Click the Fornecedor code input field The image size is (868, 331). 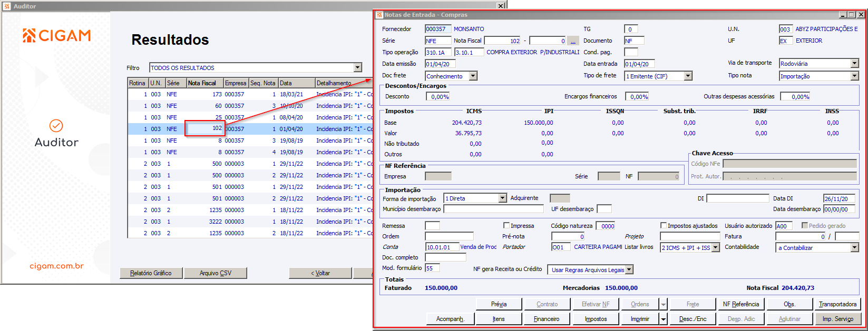pos(437,29)
